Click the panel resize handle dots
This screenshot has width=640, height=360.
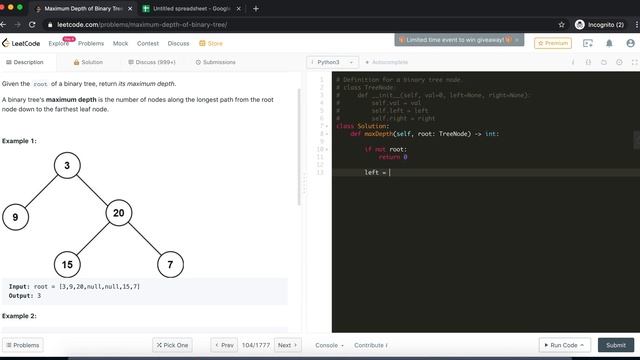(x=304, y=183)
